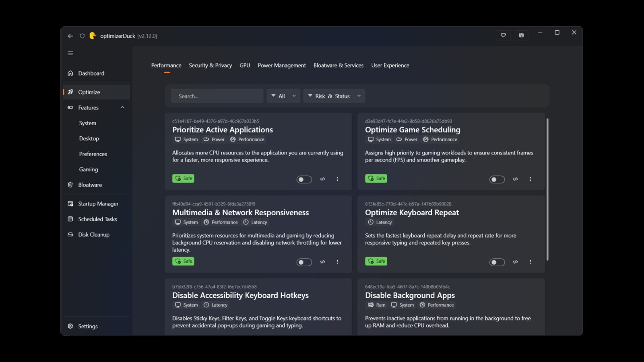Click System tag on Multimedia & Network Responsiveness
The height and width of the screenshot is (362, 644).
(186, 222)
